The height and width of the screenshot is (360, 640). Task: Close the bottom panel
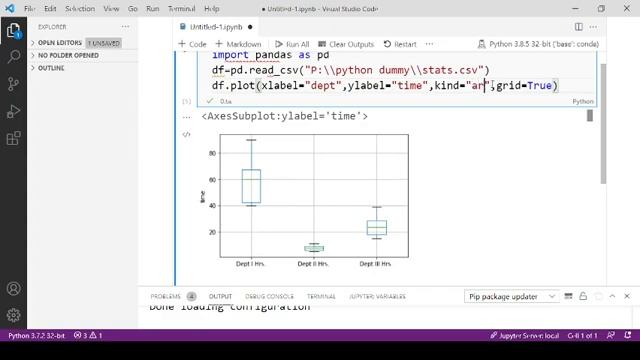tap(627, 296)
